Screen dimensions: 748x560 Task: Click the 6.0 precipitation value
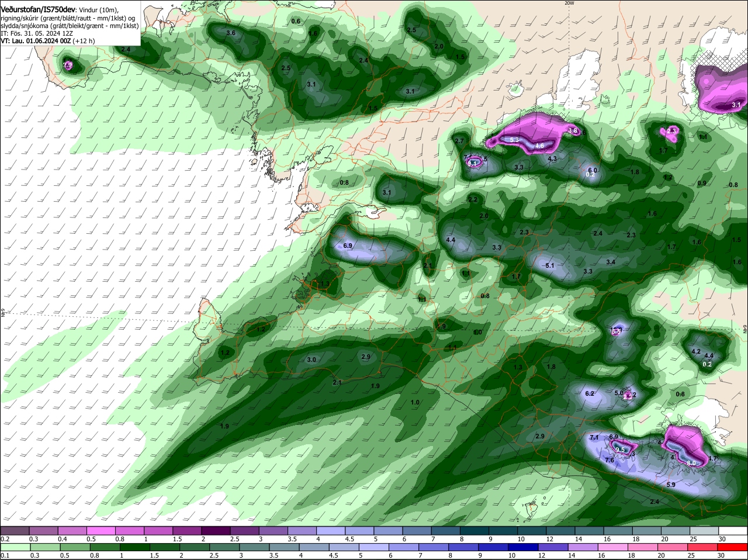[x=593, y=170]
